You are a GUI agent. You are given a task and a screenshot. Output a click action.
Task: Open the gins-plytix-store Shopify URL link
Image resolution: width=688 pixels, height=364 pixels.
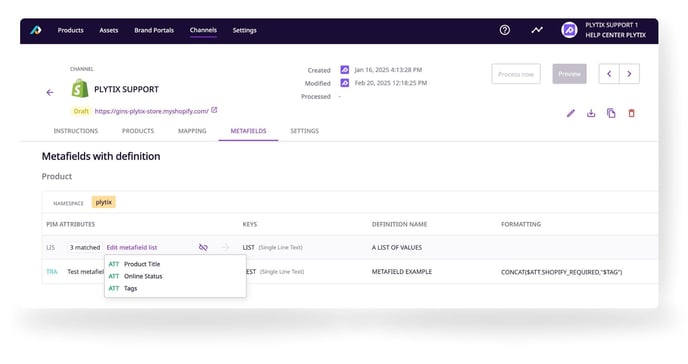click(x=151, y=111)
